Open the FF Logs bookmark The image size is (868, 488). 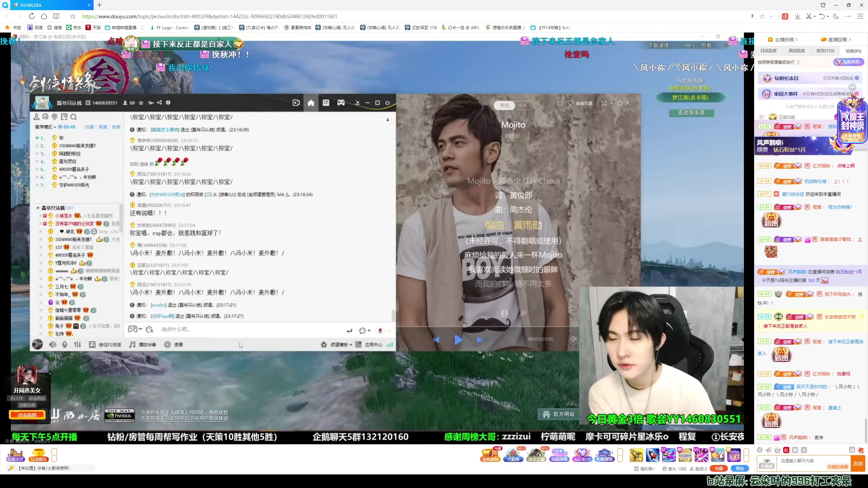point(170,27)
